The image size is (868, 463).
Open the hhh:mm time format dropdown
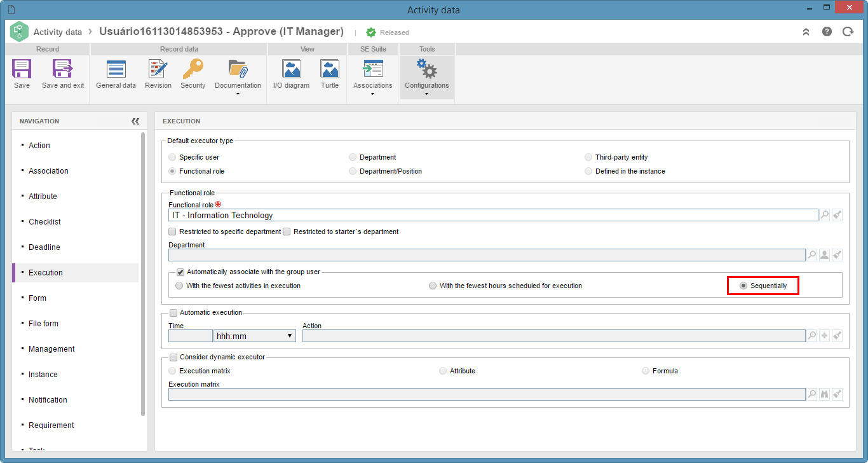click(255, 336)
